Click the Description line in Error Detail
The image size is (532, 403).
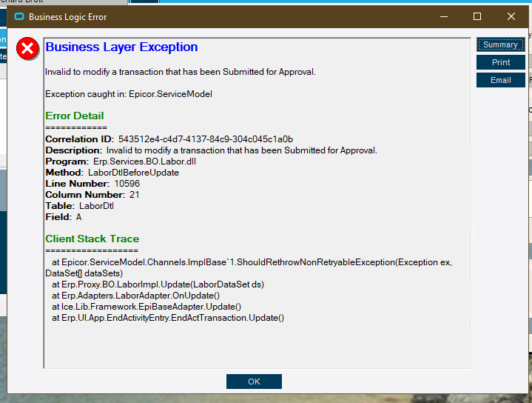(x=212, y=150)
